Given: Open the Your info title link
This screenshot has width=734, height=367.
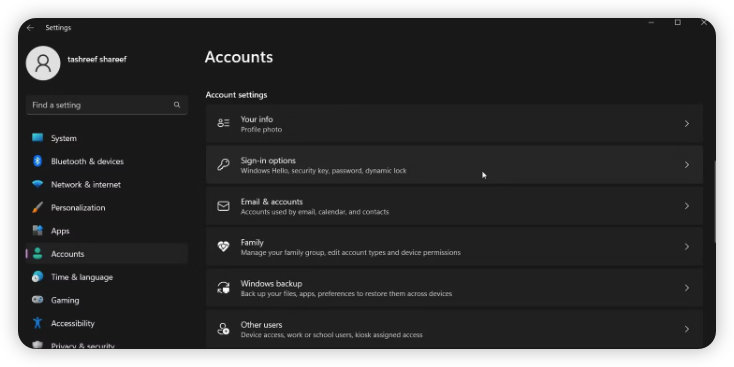Looking at the screenshot, I should tap(257, 119).
